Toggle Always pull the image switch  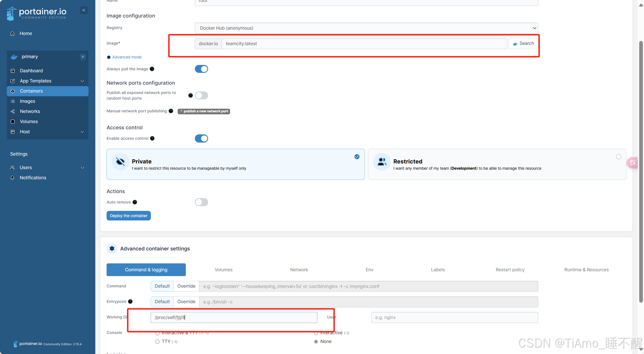click(x=201, y=69)
